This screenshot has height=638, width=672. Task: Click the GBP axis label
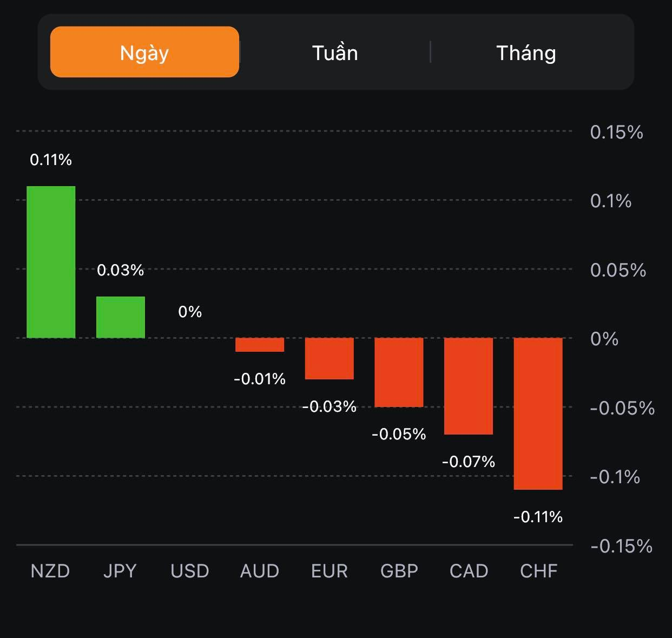(x=399, y=571)
